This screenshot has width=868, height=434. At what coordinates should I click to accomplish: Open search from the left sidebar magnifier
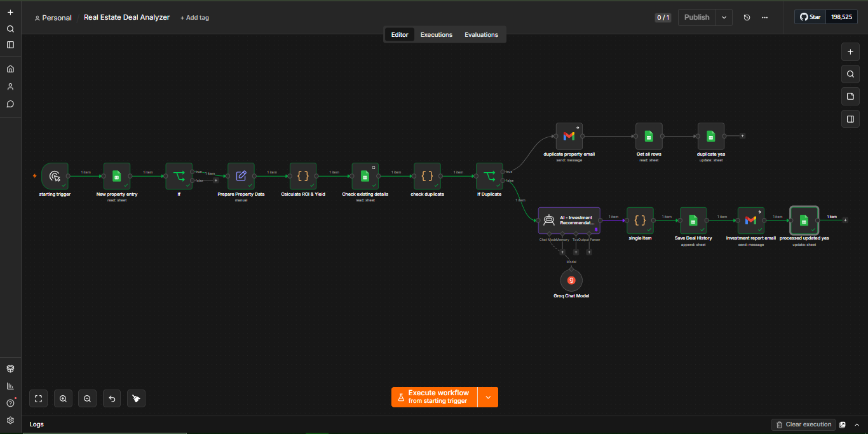[10, 29]
